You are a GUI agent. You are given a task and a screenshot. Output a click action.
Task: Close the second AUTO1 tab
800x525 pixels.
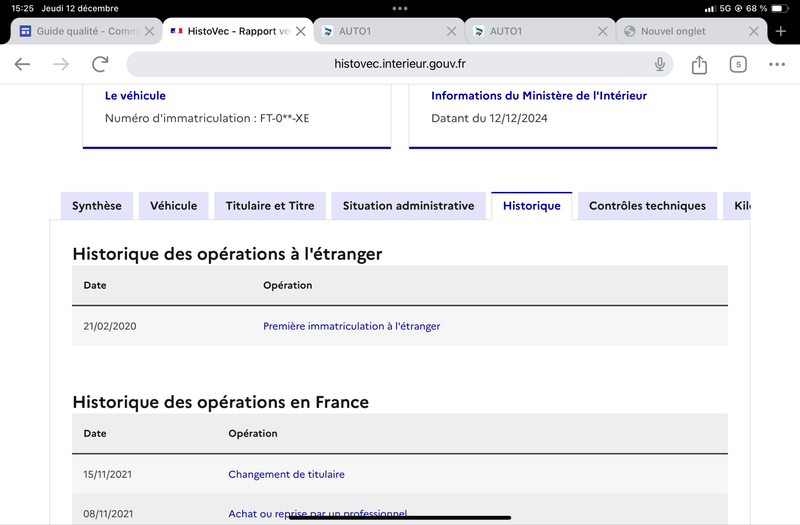coord(603,31)
